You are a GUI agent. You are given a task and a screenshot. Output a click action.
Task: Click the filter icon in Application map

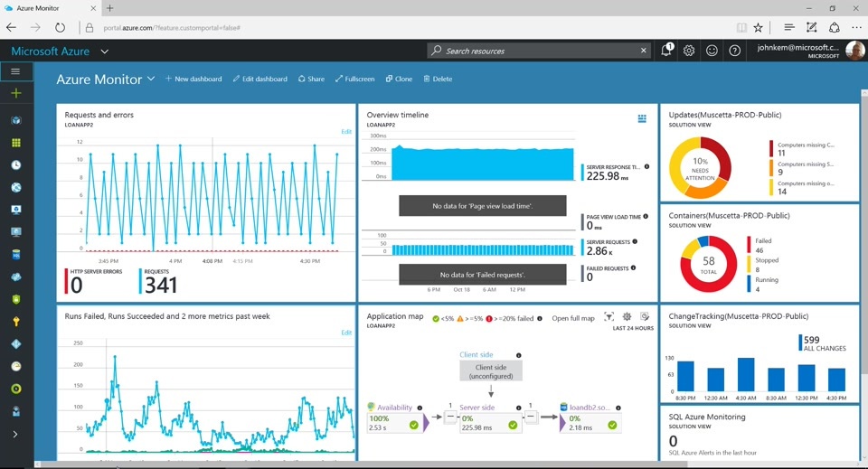[609, 317]
